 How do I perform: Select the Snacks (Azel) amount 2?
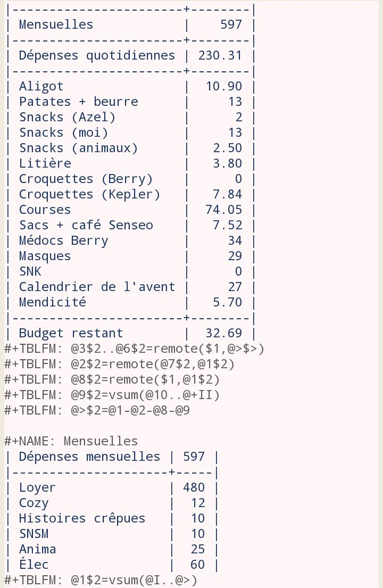(x=239, y=118)
